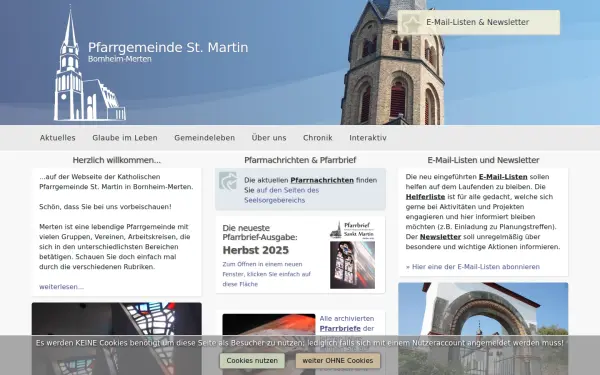Open the Über uns menu
600x375 pixels.
point(269,138)
